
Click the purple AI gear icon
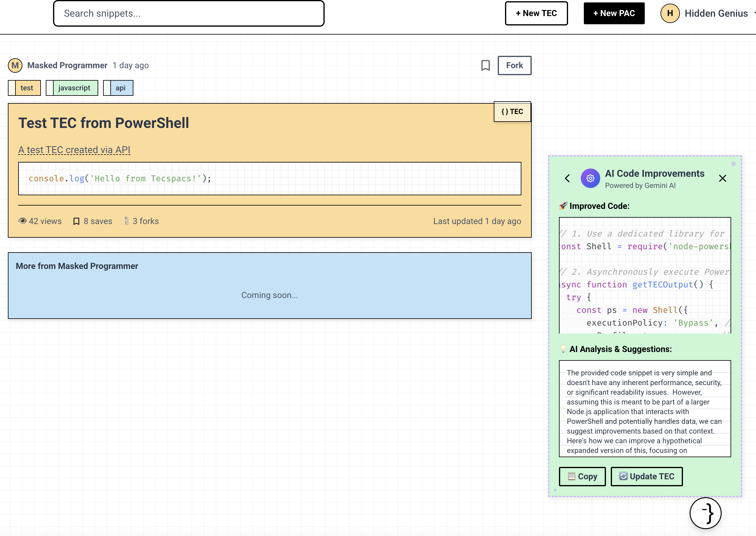(x=590, y=178)
